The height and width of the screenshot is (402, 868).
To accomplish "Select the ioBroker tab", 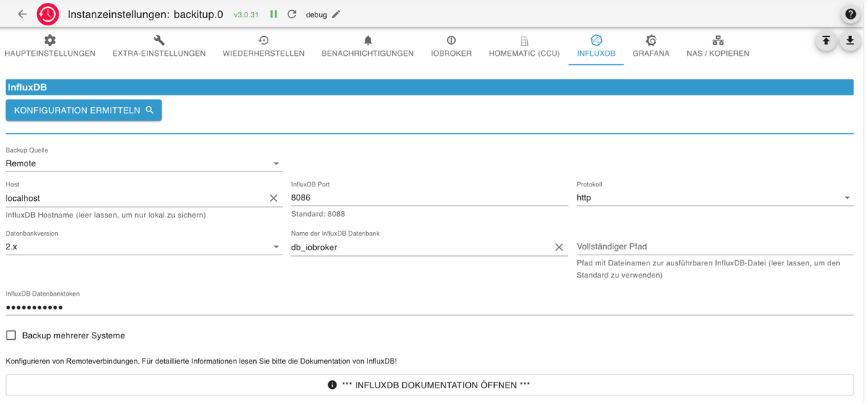I will coord(451,46).
